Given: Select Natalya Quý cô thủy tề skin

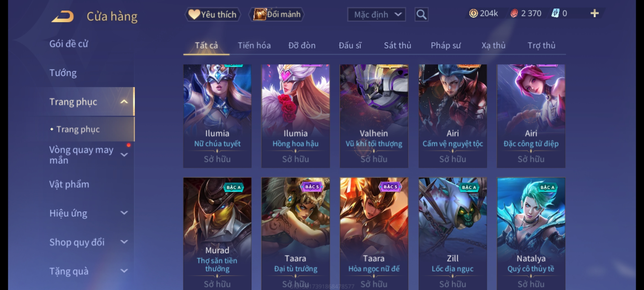Looking at the screenshot, I should 531,234.
